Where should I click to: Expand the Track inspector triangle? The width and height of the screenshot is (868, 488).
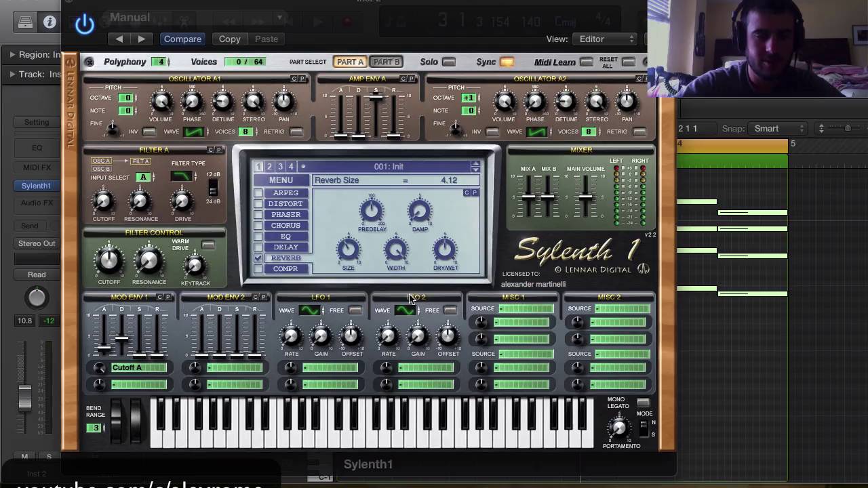12,74
